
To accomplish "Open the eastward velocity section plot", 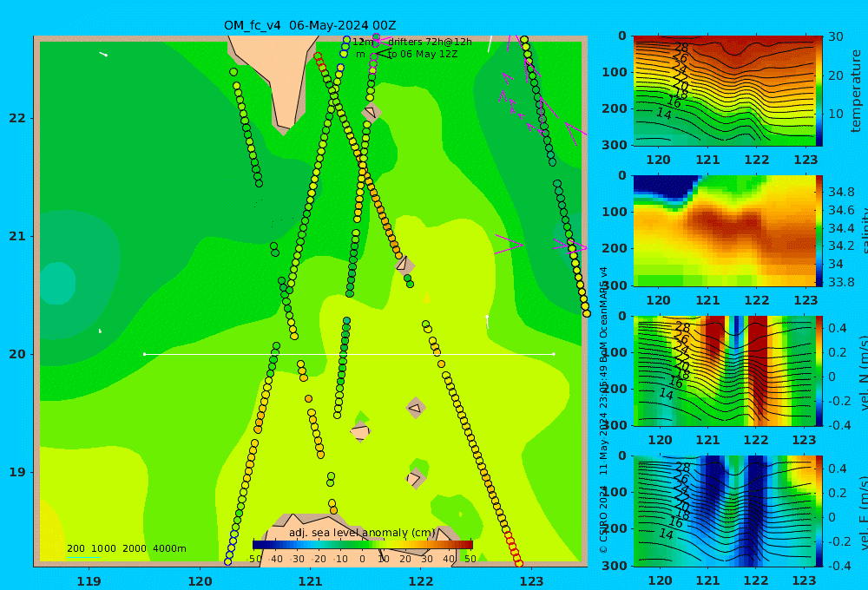I will (x=724, y=511).
